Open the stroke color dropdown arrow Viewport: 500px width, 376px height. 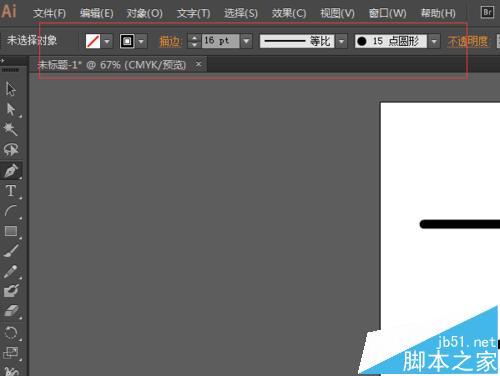tap(141, 42)
